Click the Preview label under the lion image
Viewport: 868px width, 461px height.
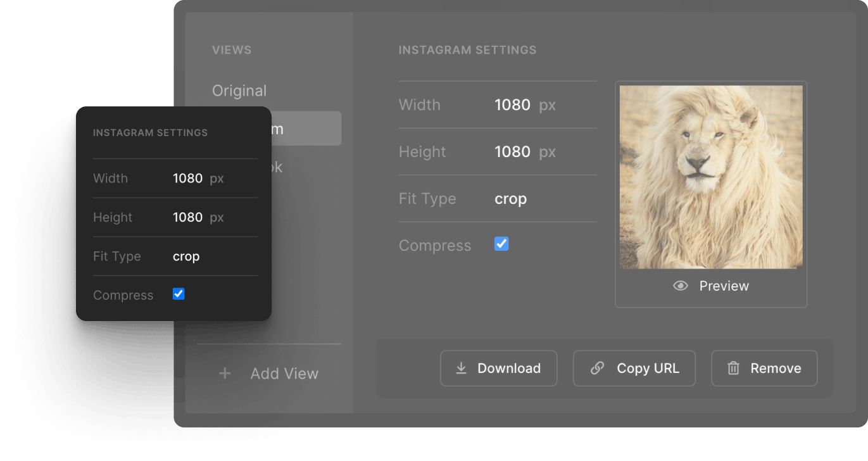724,286
